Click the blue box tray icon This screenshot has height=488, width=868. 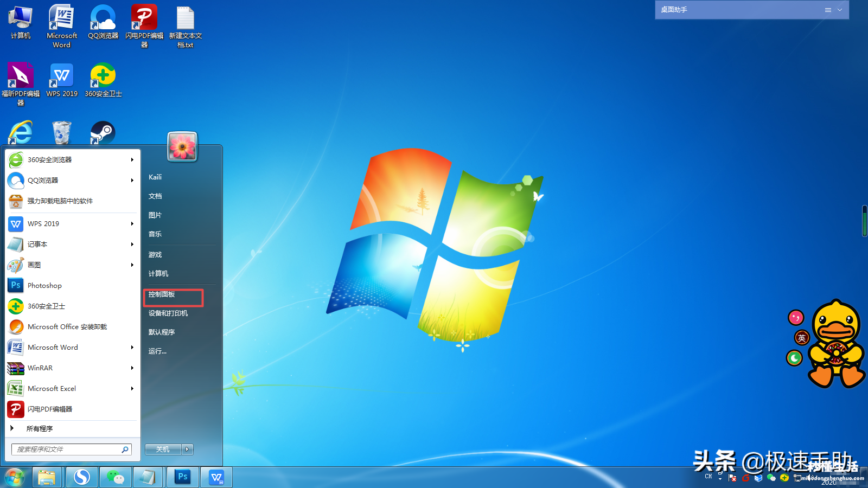[758, 478]
